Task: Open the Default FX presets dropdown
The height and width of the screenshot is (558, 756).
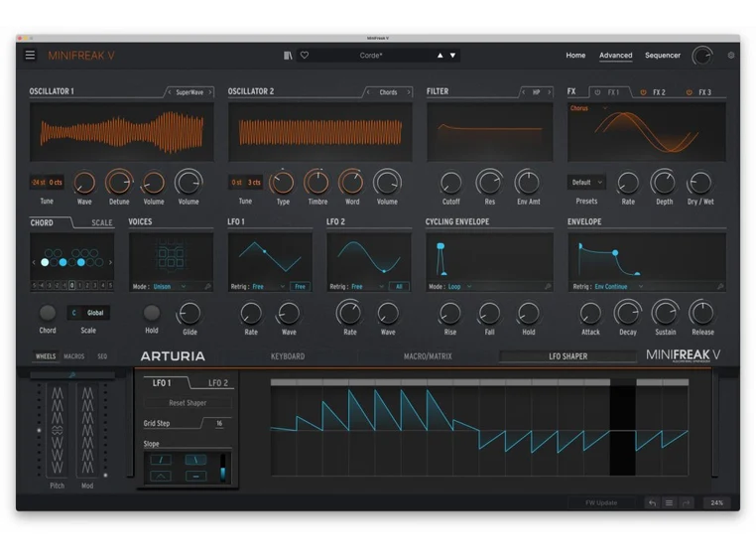Action: [586, 183]
